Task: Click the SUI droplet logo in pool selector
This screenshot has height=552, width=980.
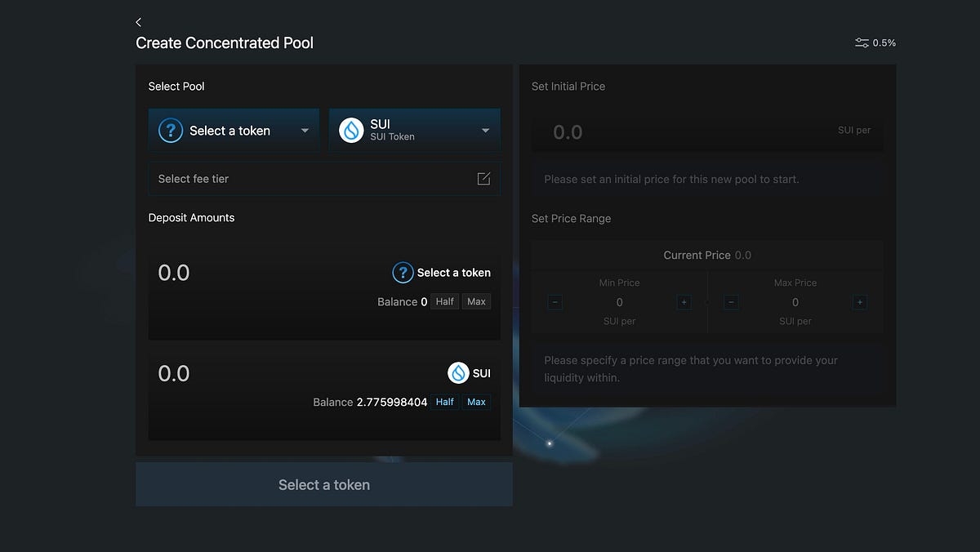Action: tap(351, 131)
